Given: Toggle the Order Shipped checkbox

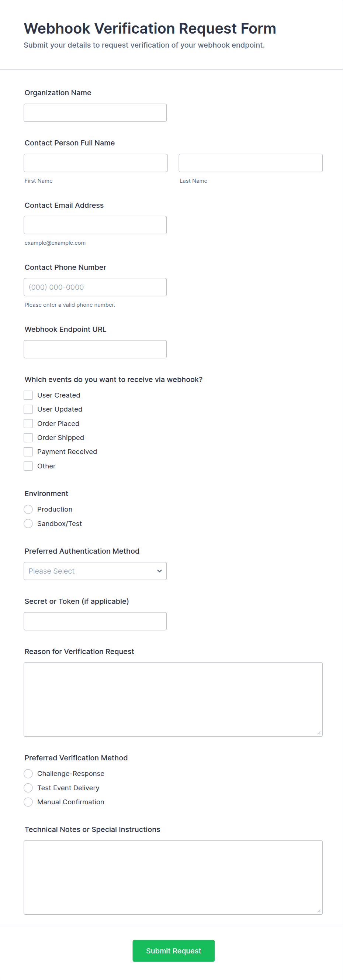Looking at the screenshot, I should pyautogui.click(x=28, y=437).
